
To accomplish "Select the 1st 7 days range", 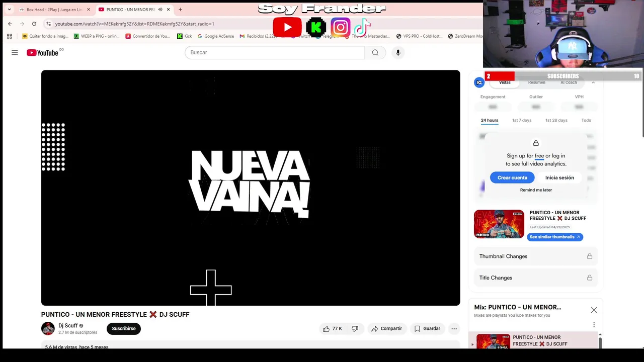I will [522, 120].
